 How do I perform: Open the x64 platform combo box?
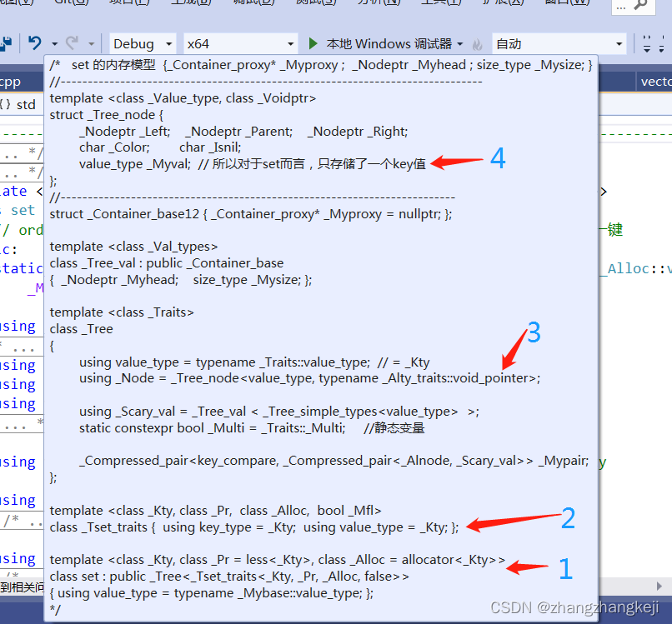pyautogui.click(x=240, y=43)
